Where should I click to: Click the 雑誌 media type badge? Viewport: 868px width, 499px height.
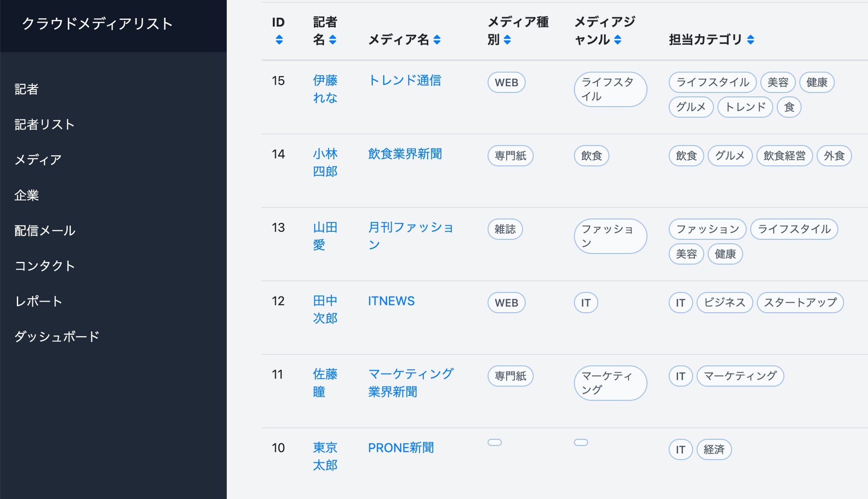click(x=505, y=229)
